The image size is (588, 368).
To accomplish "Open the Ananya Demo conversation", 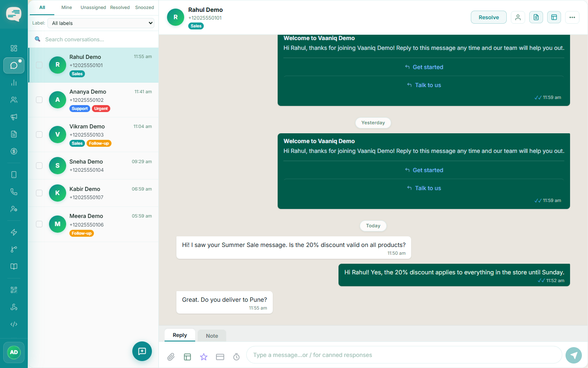I will [x=94, y=100].
